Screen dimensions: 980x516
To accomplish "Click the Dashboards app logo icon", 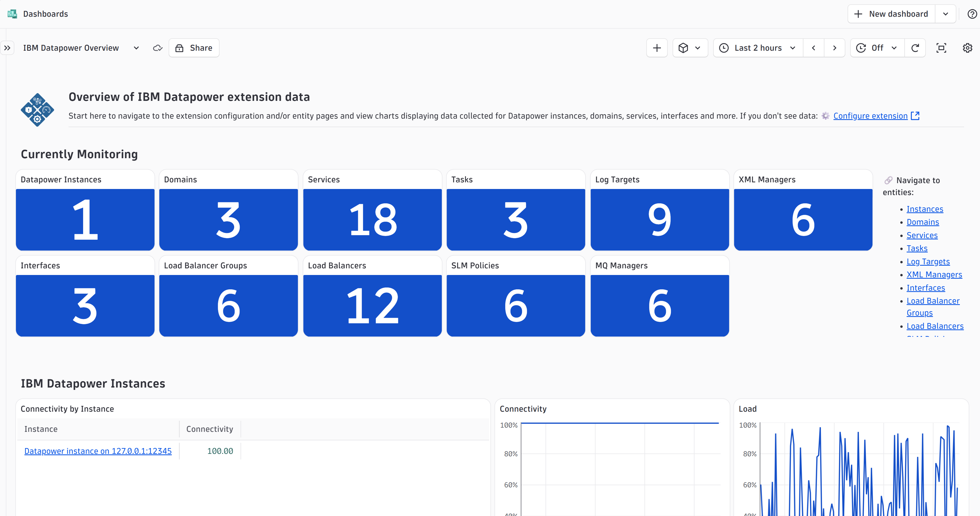I will [12, 14].
